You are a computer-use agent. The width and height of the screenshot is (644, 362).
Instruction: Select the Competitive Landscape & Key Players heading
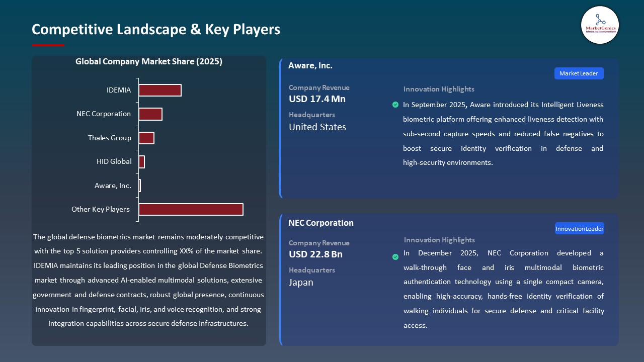click(156, 29)
